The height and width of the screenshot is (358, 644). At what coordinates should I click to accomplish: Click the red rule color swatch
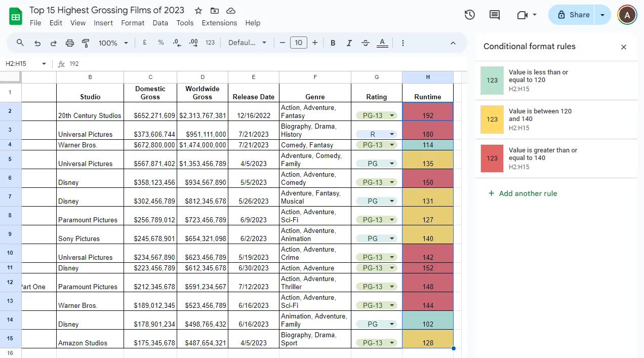click(492, 158)
